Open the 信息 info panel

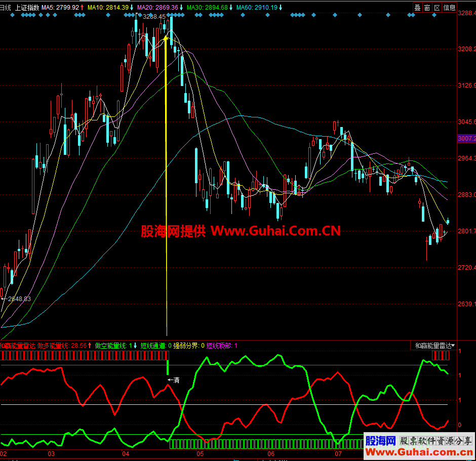click(x=449, y=8)
